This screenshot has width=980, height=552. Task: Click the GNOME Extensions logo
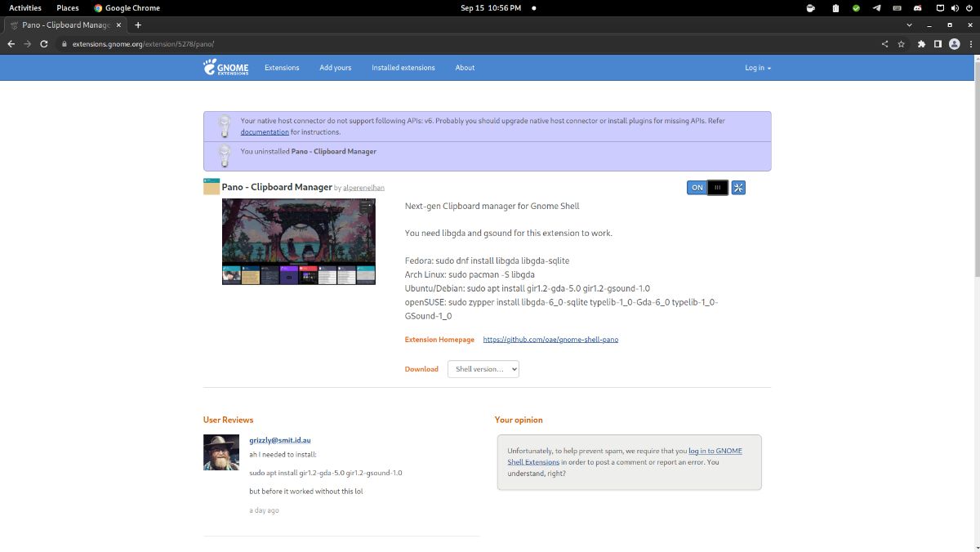(x=225, y=68)
